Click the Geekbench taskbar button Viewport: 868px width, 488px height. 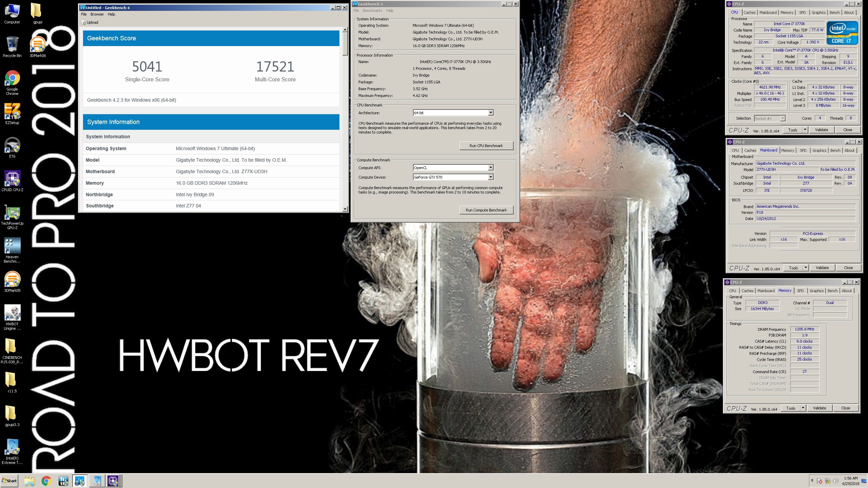tap(80, 481)
